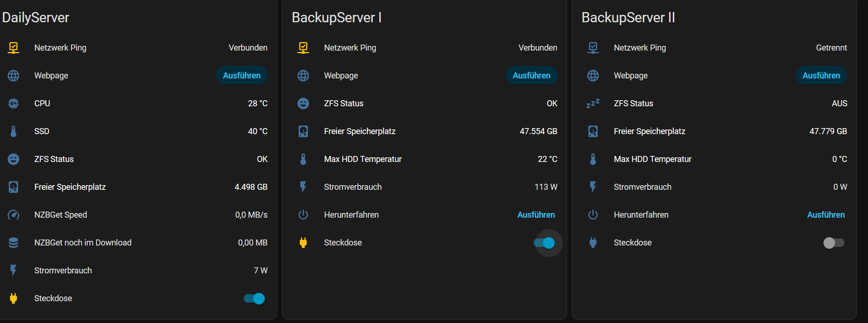The height and width of the screenshot is (323, 868).
Task: Click DailyServer Stromverbrauch lightning icon
Action: tap(13, 271)
